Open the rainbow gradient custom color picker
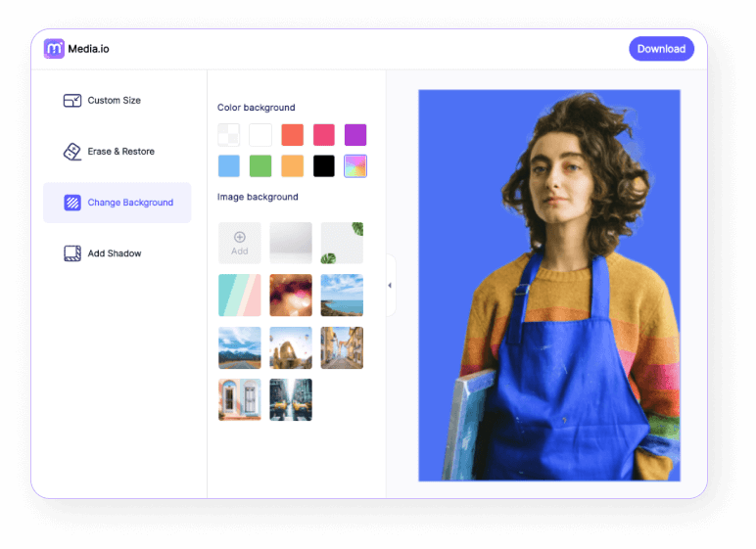 point(355,166)
